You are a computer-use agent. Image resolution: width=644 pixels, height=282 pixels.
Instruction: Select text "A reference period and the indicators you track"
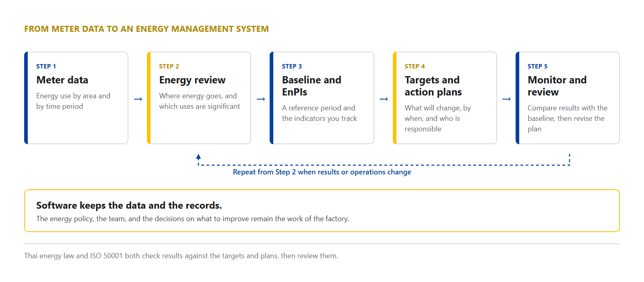coord(320,113)
